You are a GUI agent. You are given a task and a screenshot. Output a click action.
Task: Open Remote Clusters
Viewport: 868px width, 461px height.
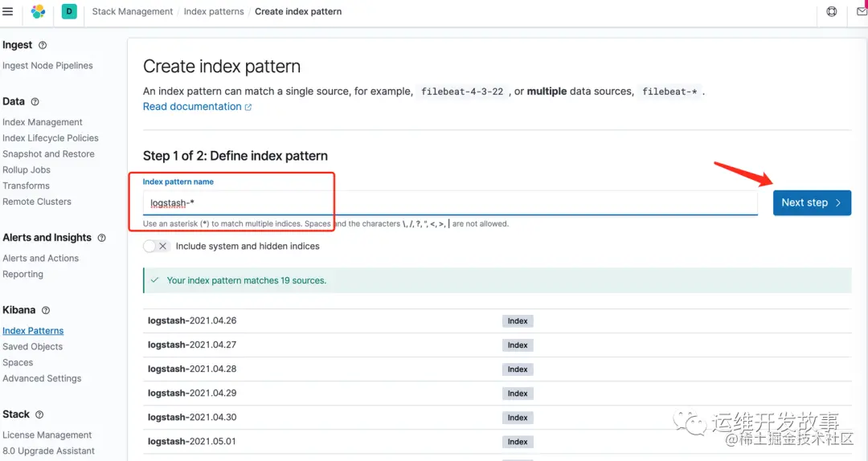tap(36, 202)
